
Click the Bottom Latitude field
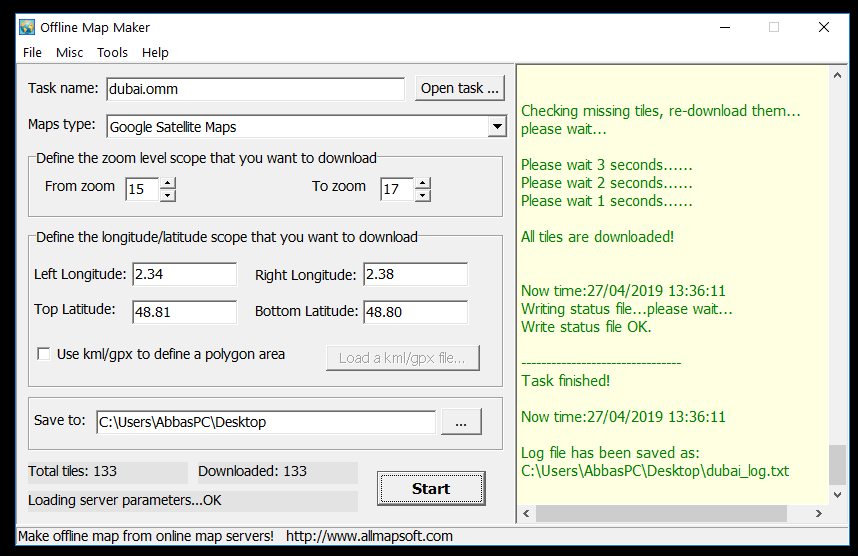click(x=415, y=312)
